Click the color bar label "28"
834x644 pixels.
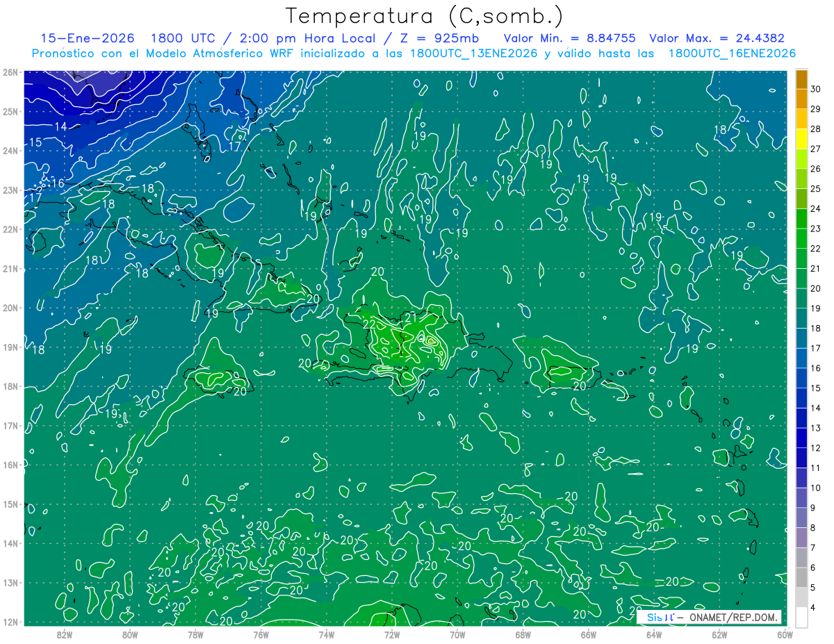pos(815,129)
